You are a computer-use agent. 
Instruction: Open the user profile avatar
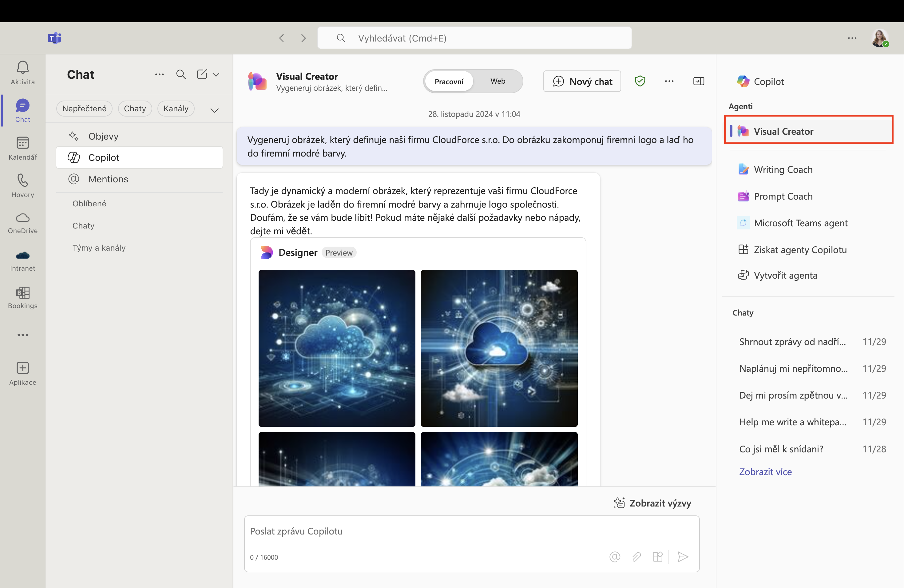click(x=880, y=38)
